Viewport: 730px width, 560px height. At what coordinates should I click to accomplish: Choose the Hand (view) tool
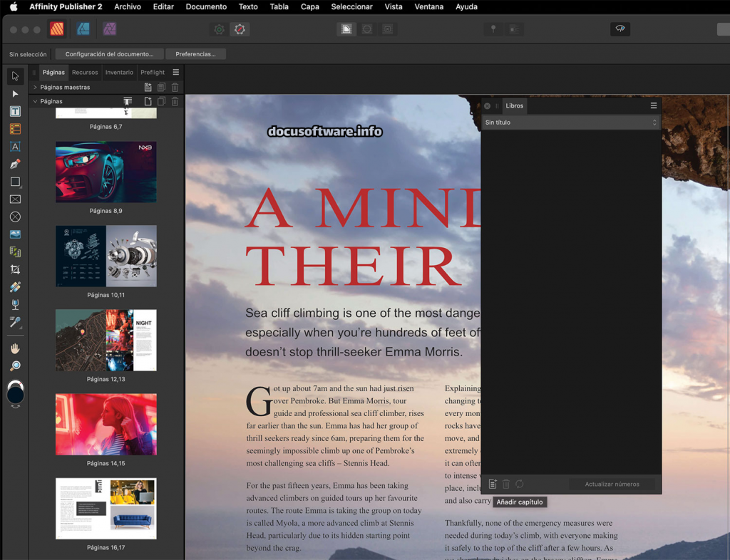[15, 348]
